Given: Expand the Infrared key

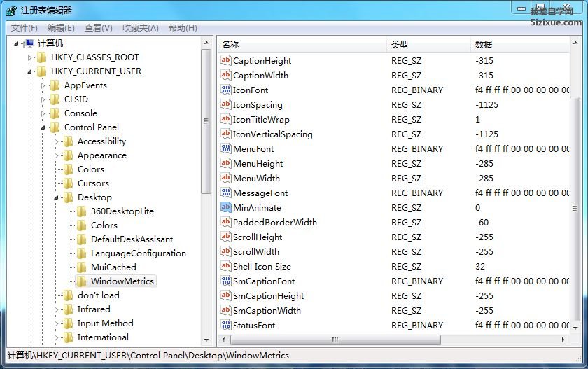Looking at the screenshot, I should click(x=56, y=309).
